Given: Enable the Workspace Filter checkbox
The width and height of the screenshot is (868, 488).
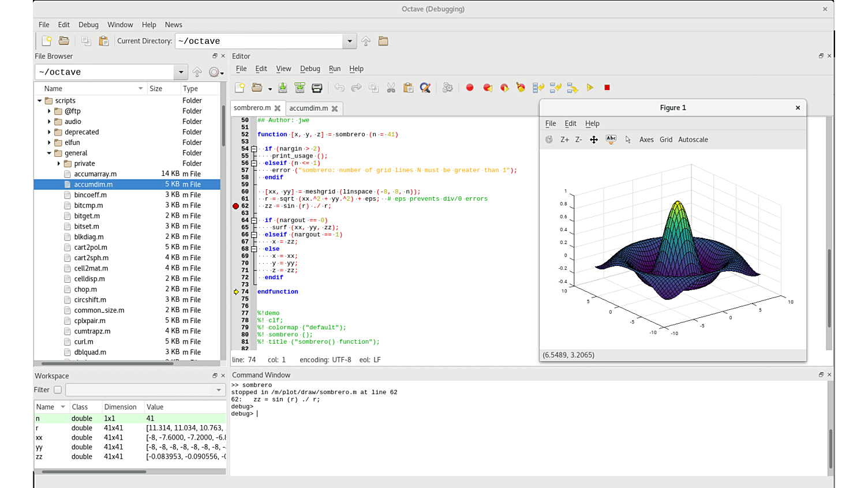Looking at the screenshot, I should (58, 390).
